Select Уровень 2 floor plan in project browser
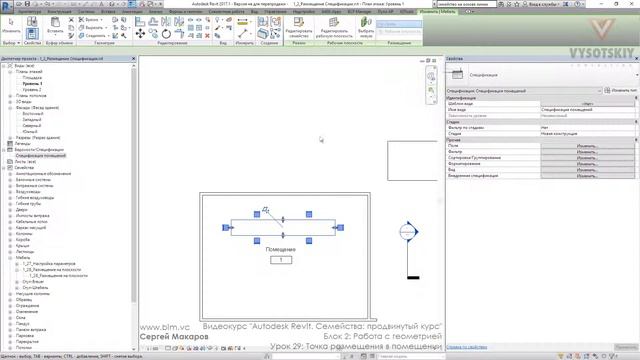640x360 pixels. coord(32,90)
